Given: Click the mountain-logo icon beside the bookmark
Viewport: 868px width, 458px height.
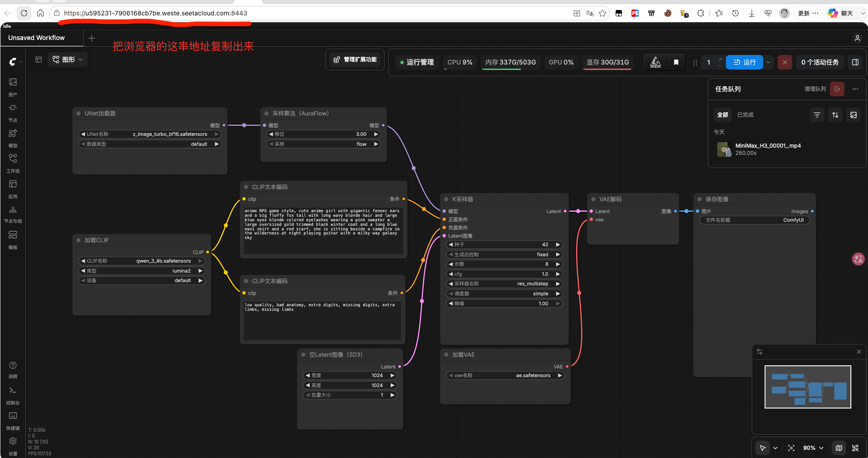Looking at the screenshot, I should point(656,62).
